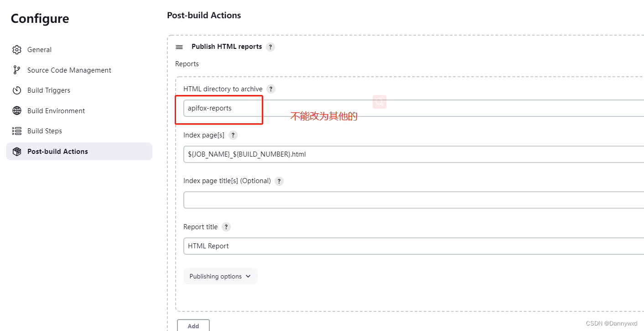Click the Build Environment globe icon
644x331 pixels.
click(17, 110)
